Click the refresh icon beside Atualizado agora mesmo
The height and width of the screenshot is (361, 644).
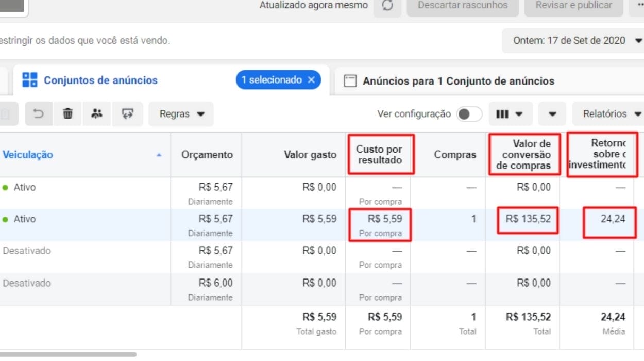pos(387,6)
